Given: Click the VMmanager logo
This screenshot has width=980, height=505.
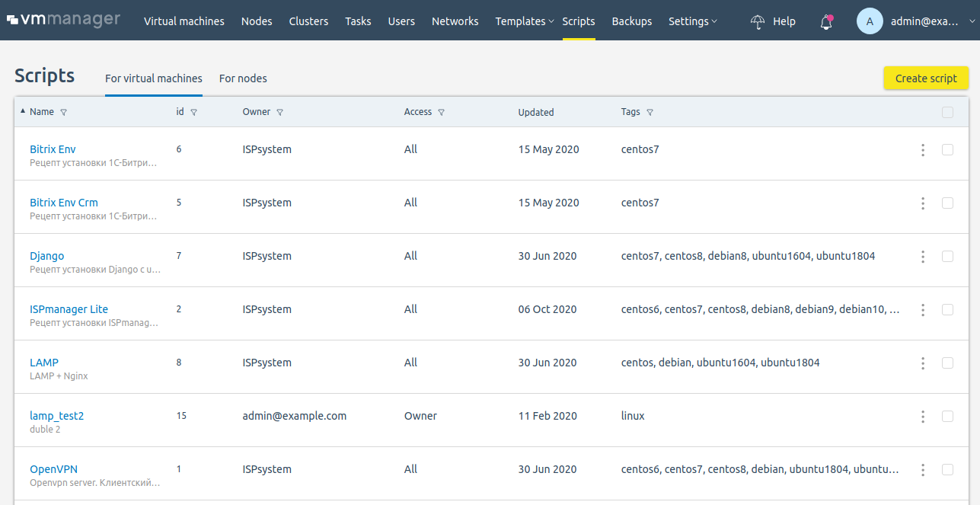Looking at the screenshot, I should 63,20.
